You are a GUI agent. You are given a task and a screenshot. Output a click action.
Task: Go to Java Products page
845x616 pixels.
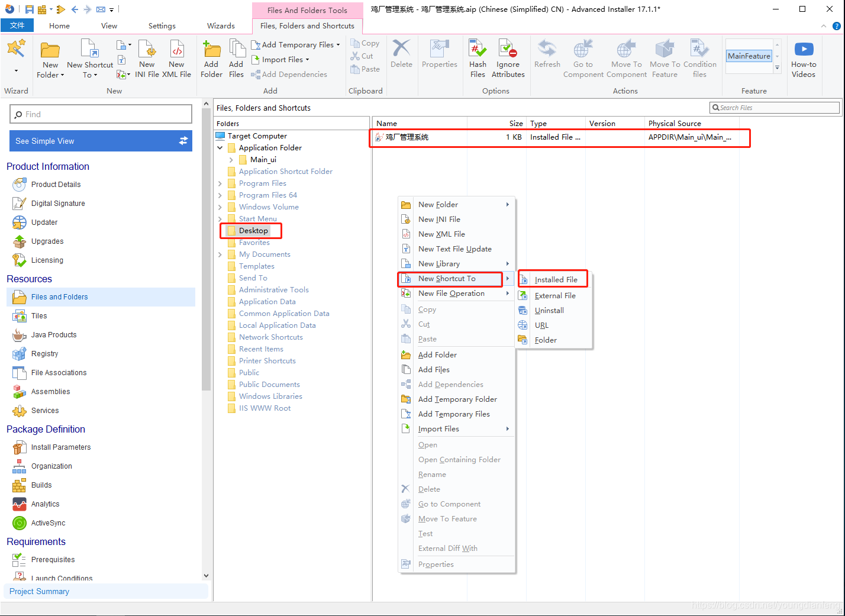tap(54, 335)
